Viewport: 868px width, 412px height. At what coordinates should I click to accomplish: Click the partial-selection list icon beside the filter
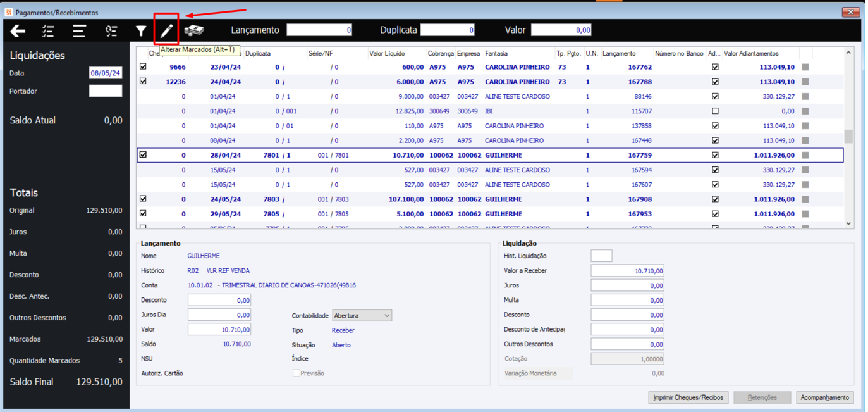[111, 31]
